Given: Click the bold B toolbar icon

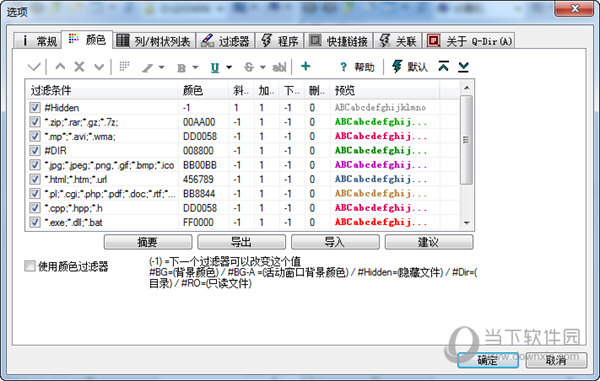Looking at the screenshot, I should (x=181, y=68).
